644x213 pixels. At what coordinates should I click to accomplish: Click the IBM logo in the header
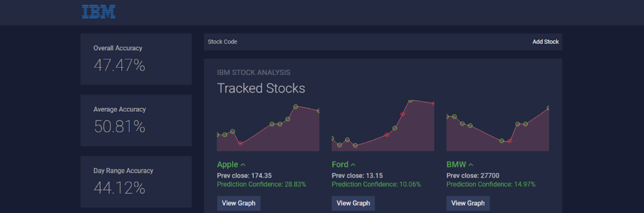tap(98, 12)
